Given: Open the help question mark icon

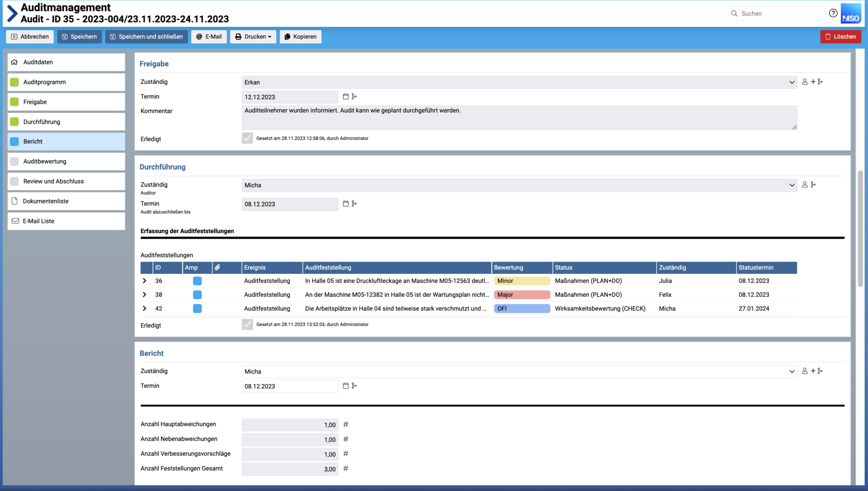Looking at the screenshot, I should pos(833,13).
